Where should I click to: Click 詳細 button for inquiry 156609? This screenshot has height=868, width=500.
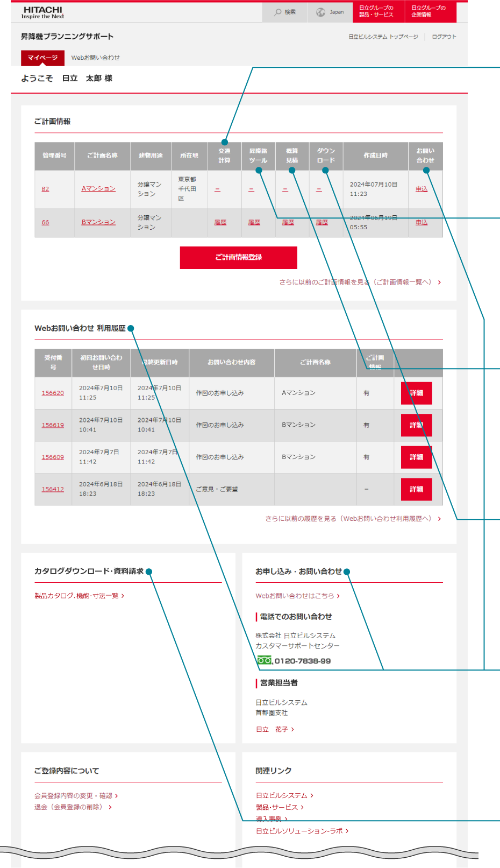tap(417, 457)
